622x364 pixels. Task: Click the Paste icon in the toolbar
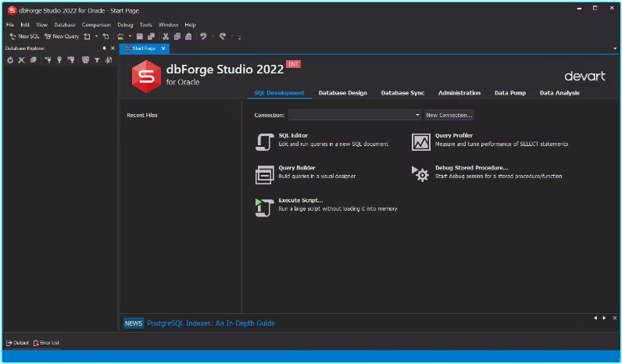(188, 37)
